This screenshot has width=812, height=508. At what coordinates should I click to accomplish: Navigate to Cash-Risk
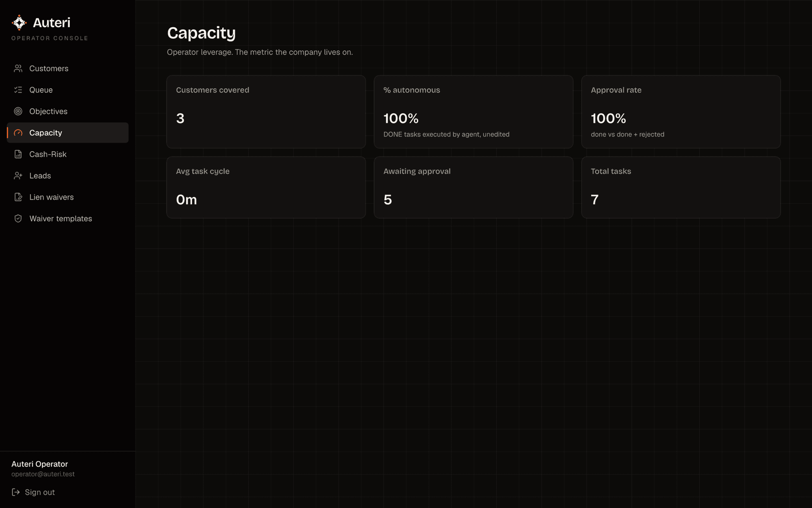68,154
